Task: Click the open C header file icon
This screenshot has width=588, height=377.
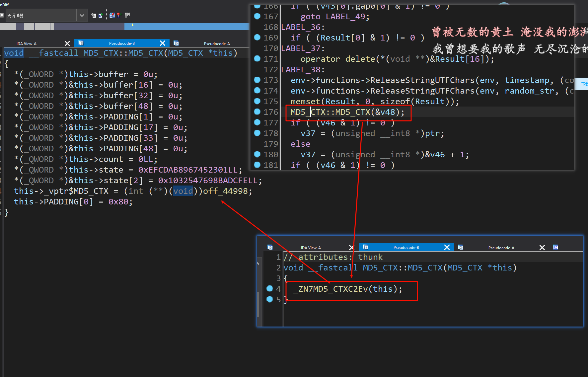Action: click(x=94, y=15)
